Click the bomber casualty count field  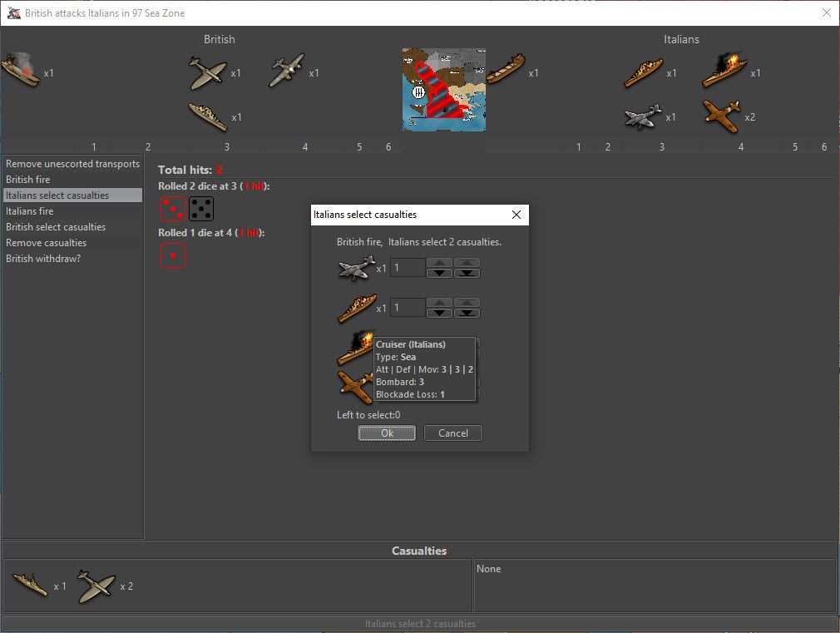tap(408, 268)
